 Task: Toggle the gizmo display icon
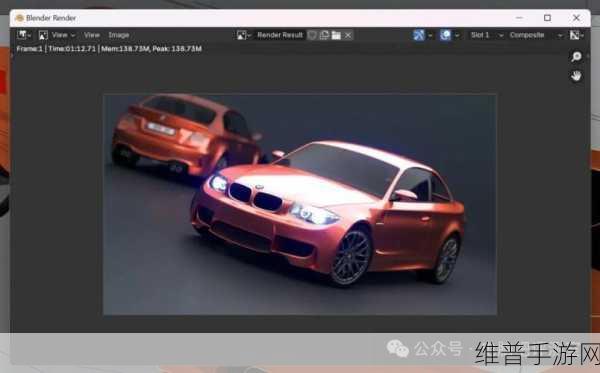coord(419,35)
